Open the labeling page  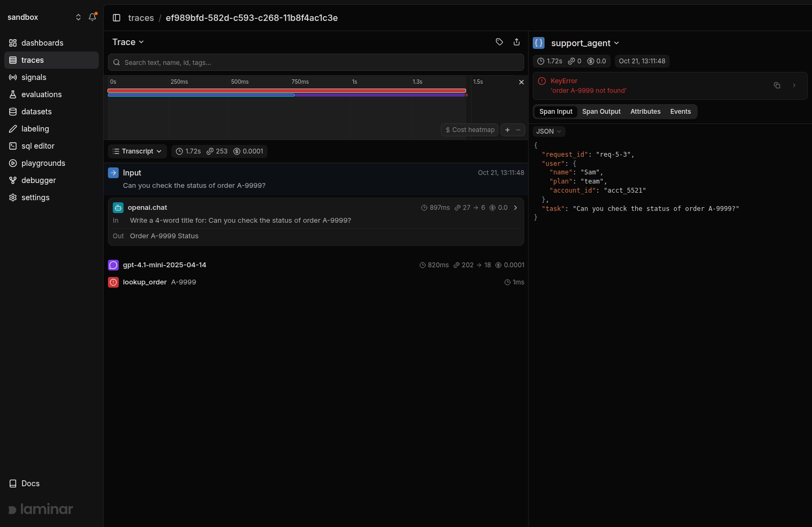pyautogui.click(x=52, y=129)
